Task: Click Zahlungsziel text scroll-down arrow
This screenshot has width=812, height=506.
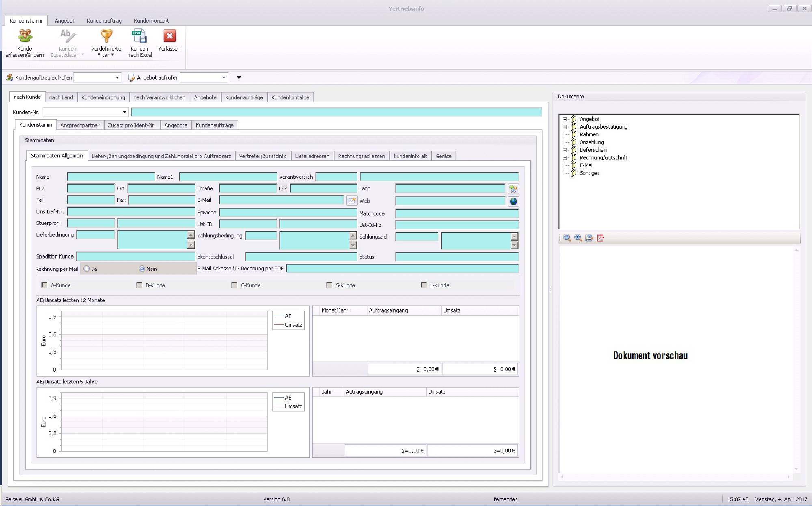Action: point(514,245)
